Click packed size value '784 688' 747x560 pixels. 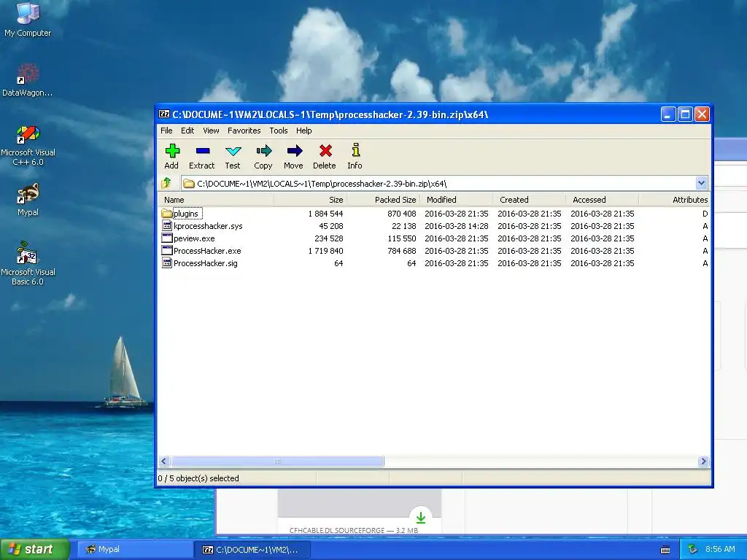click(x=402, y=251)
